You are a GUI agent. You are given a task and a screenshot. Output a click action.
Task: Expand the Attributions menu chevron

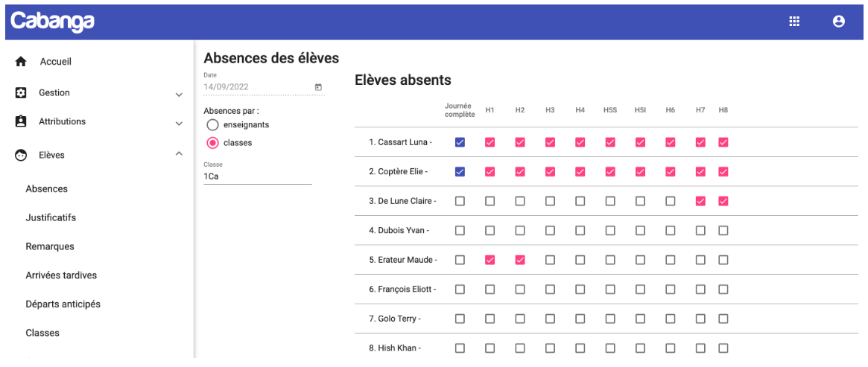click(x=179, y=124)
